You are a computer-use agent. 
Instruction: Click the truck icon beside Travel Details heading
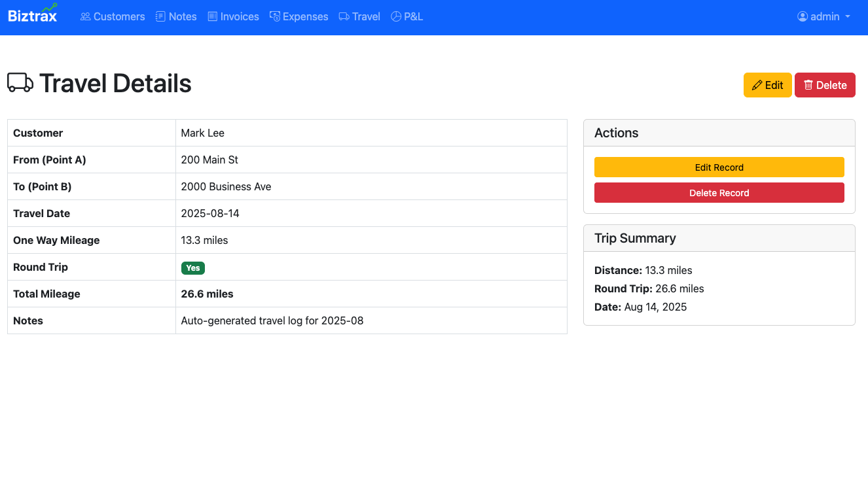click(20, 83)
